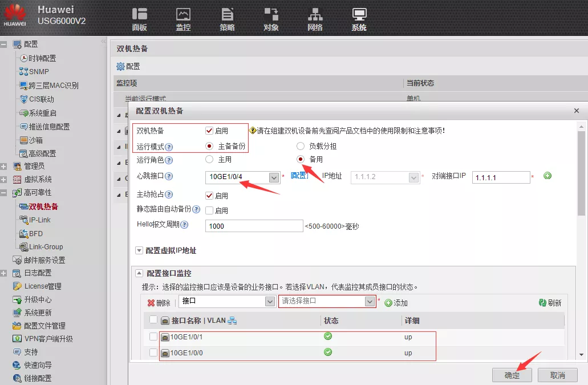Select IP-Link in the sidebar tree
The height and width of the screenshot is (385, 588).
click(x=40, y=220)
